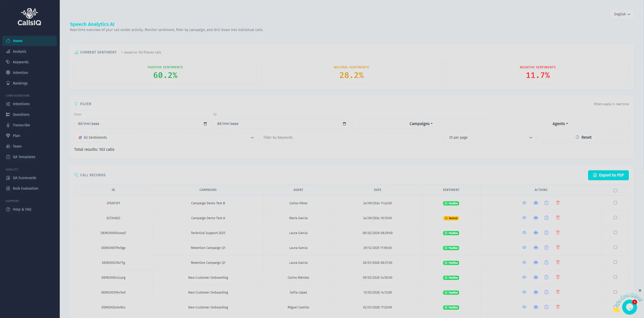Select checkbox for call DJ73HAS3
644x318 pixels.
pos(615,218)
